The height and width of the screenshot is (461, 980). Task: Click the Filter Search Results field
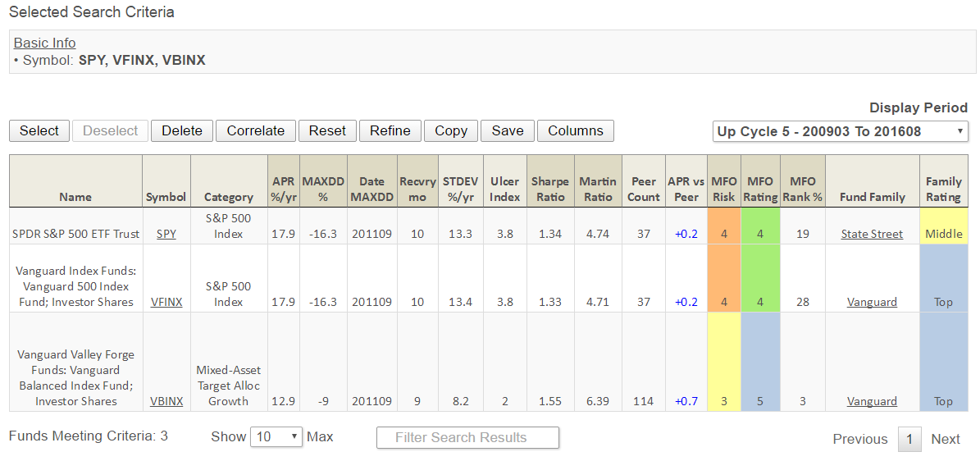click(x=467, y=438)
